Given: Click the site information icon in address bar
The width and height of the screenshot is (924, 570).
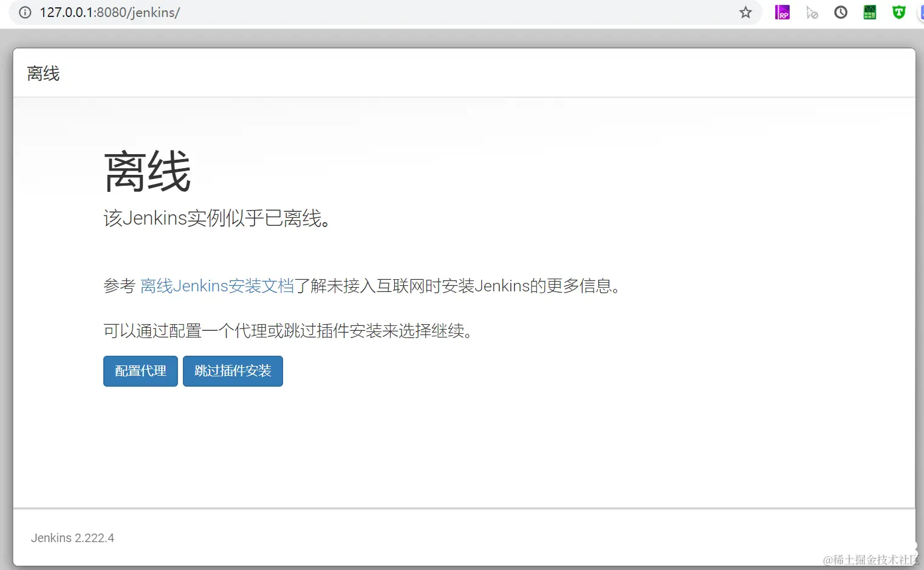Looking at the screenshot, I should coord(25,12).
